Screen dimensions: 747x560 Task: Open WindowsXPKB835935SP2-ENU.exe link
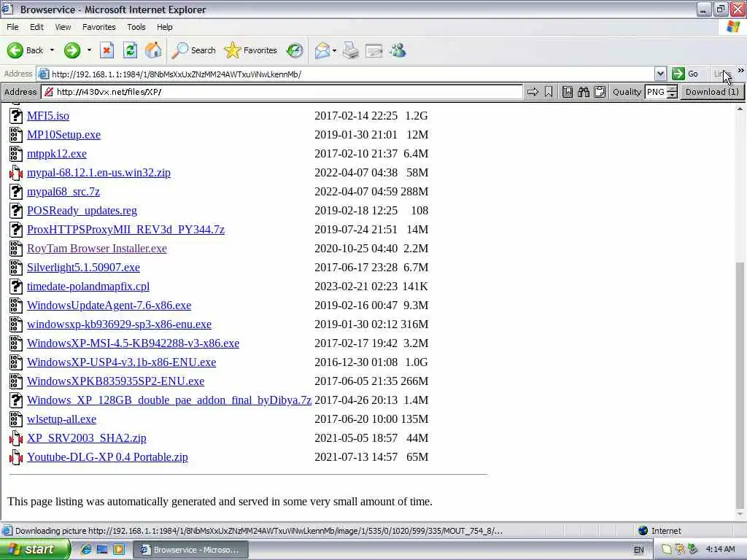[116, 381]
